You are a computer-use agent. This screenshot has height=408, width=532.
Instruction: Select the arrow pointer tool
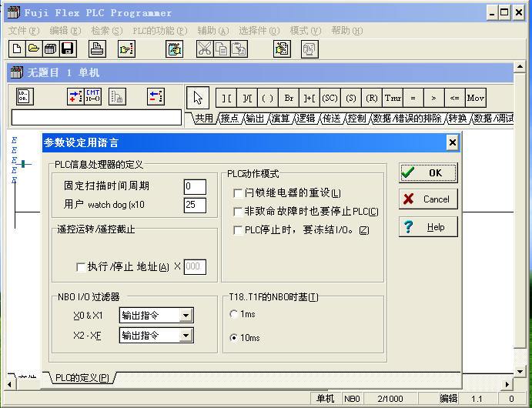tap(198, 98)
